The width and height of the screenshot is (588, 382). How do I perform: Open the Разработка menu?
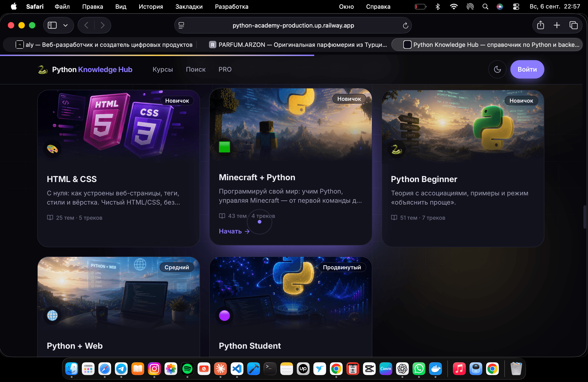click(x=232, y=7)
